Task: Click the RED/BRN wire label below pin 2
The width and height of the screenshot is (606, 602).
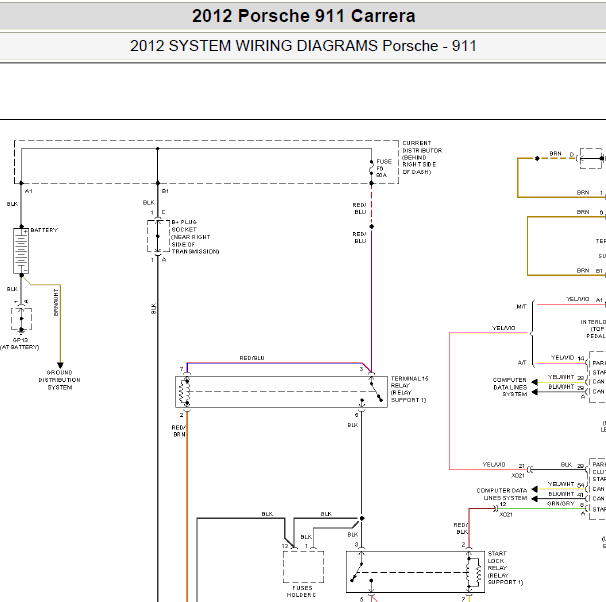Action: click(x=179, y=431)
